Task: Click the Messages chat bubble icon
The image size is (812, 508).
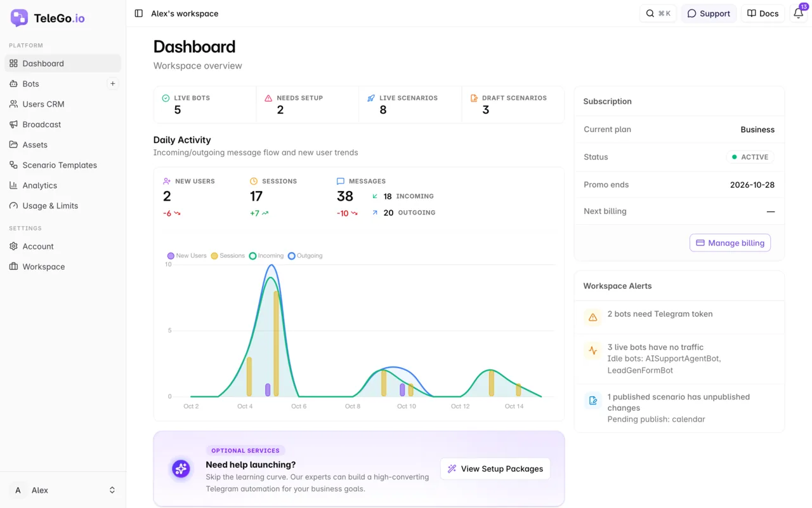Action: point(341,181)
